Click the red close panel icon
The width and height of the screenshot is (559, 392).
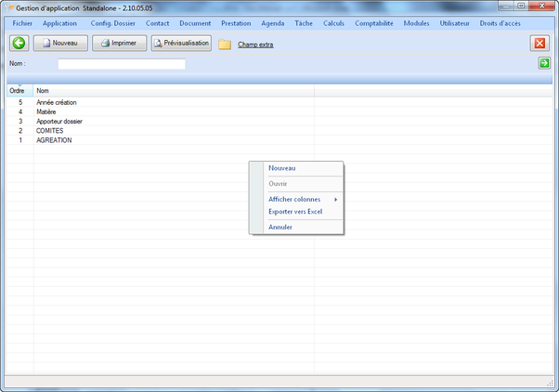pyautogui.click(x=539, y=43)
